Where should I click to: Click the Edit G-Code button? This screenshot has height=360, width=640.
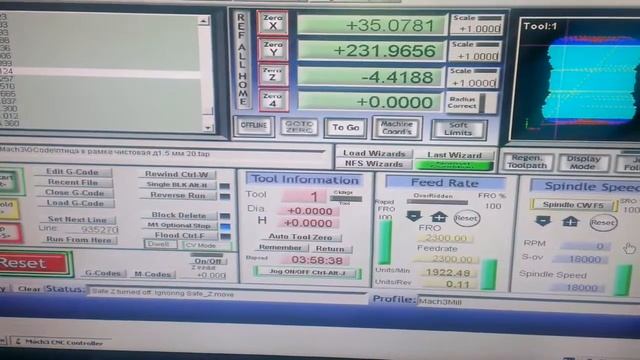72,172
